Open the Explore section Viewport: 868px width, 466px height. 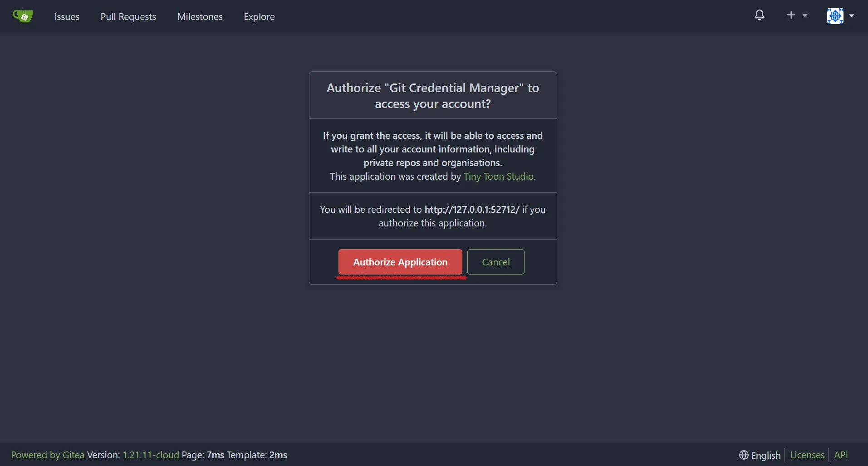tap(259, 16)
